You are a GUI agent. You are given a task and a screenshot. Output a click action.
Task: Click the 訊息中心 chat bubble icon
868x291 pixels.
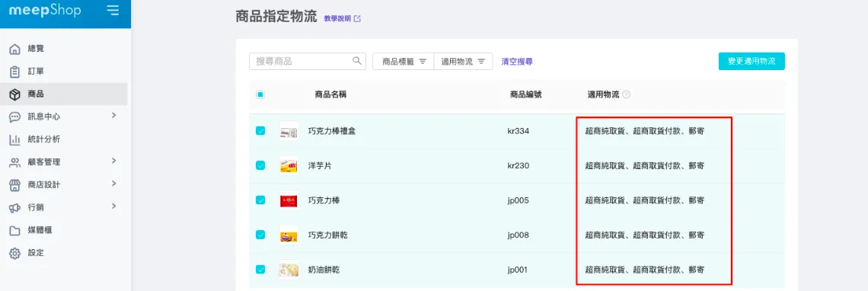(15, 117)
